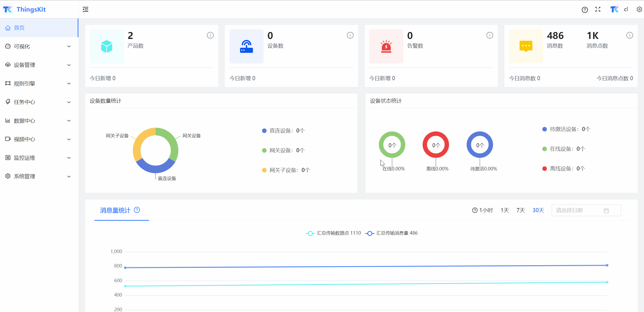The width and height of the screenshot is (644, 312).
Task: Click the user avatar logo next to cl
Action: 614,9
